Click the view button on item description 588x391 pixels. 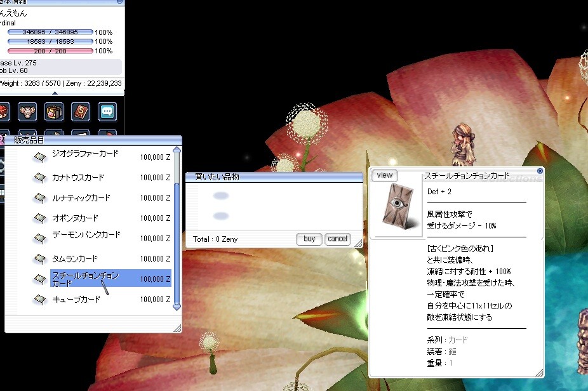tap(385, 176)
